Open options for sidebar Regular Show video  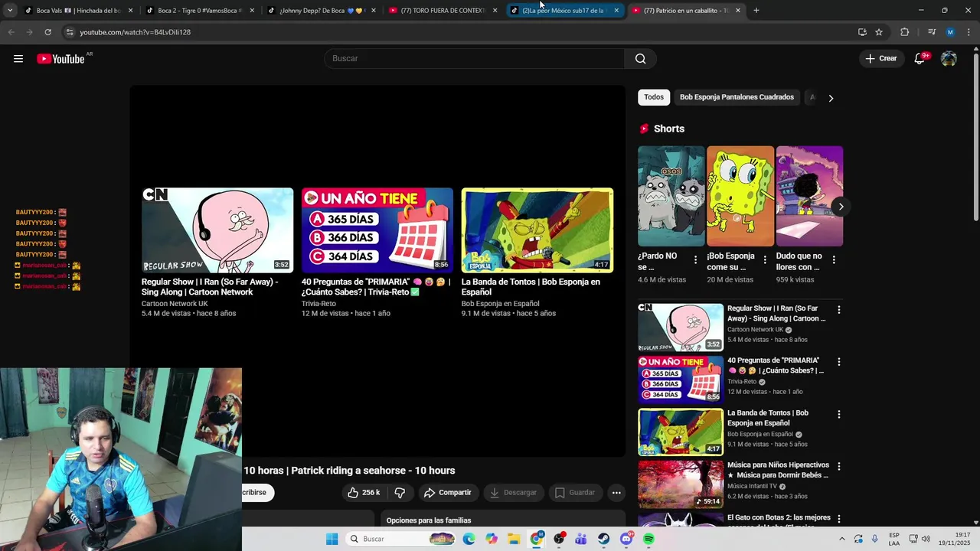(838, 310)
